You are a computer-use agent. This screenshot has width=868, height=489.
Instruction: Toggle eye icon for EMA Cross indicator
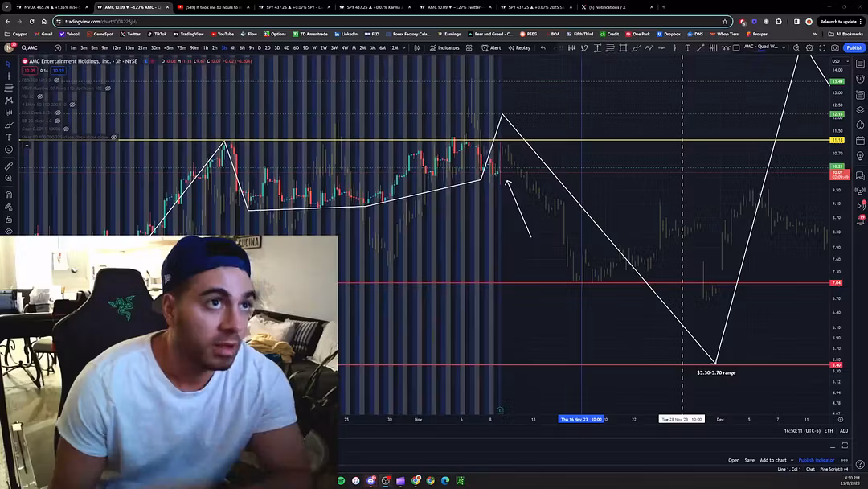(x=58, y=113)
